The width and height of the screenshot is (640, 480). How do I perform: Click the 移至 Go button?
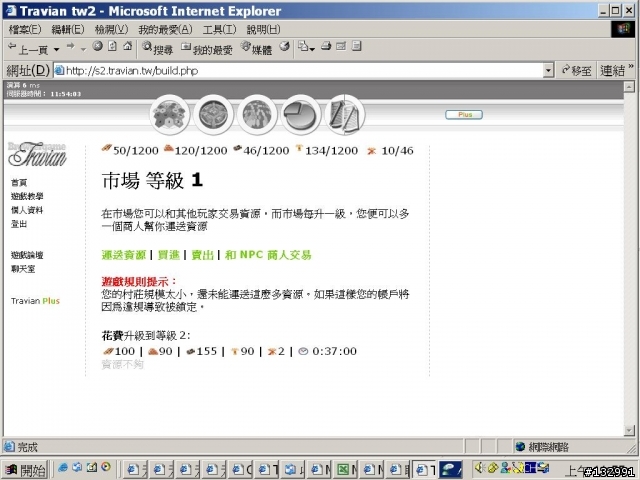click(x=576, y=71)
